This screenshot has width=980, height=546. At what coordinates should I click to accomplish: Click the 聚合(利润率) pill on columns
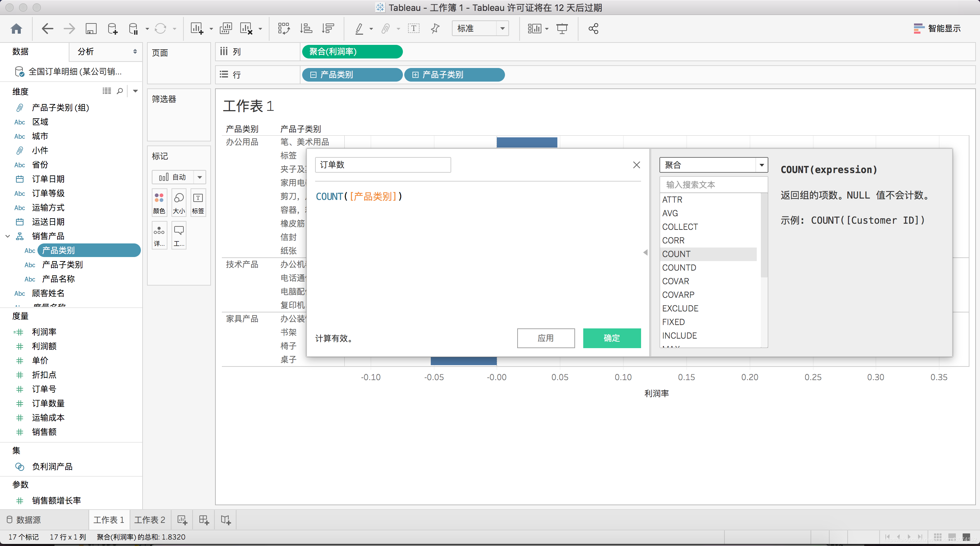coord(352,51)
